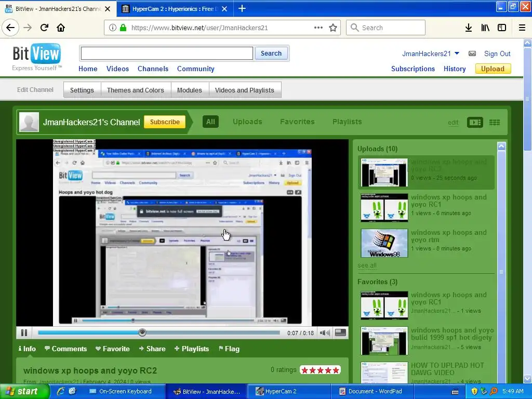
Task: Open JmanHackers21 account dropdown arrow
Action: coord(457,54)
